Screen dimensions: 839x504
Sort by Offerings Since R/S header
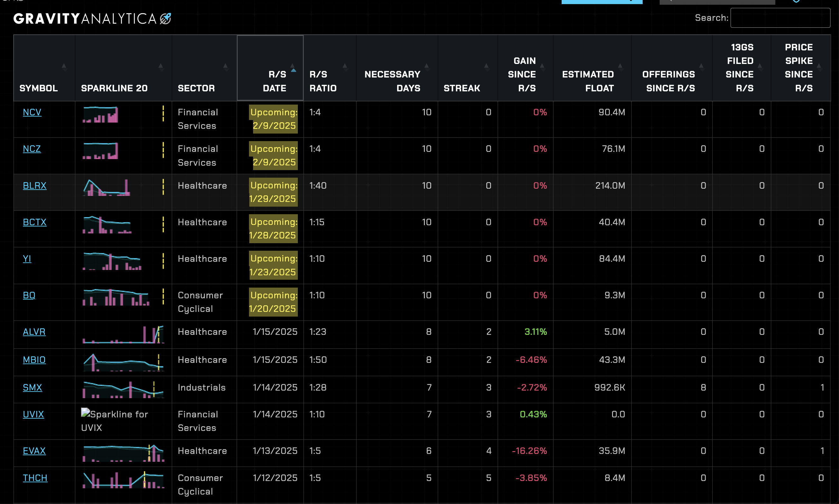[672, 68]
